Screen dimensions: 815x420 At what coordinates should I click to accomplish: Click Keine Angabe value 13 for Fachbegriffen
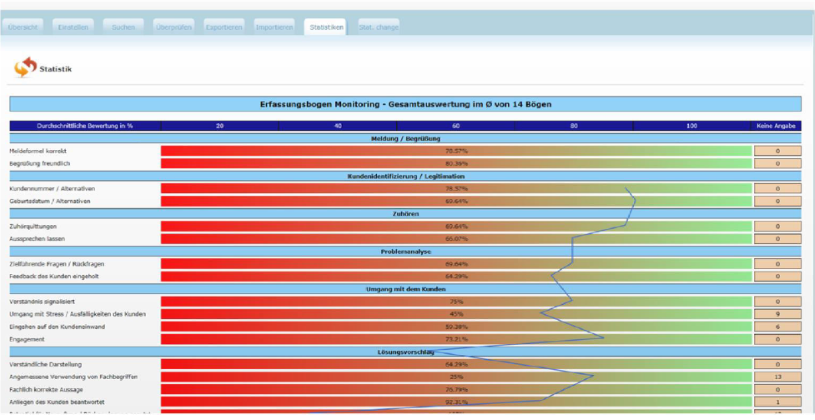(x=776, y=377)
